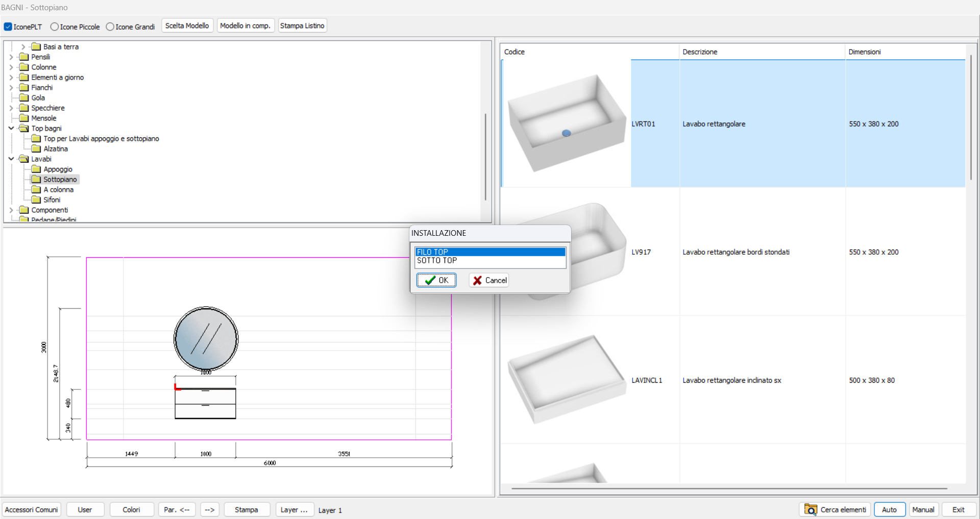Image resolution: width=980 pixels, height=519 pixels.
Task: Open Top per Lavabi appoggio e sottopiano
Action: click(x=101, y=138)
